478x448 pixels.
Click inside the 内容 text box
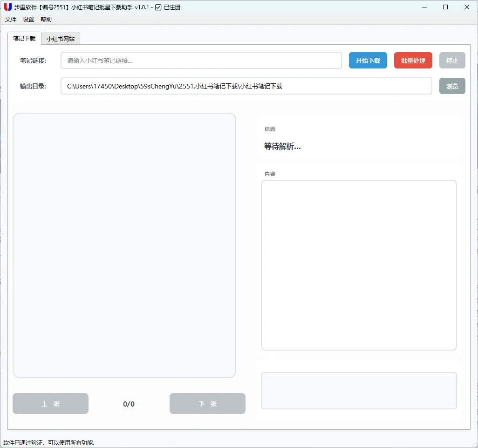(x=359, y=265)
